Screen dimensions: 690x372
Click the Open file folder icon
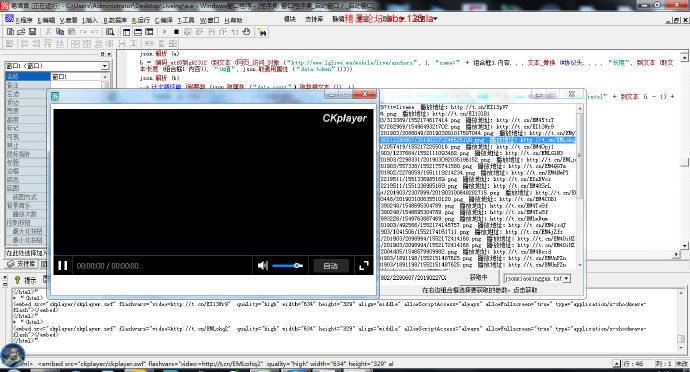coord(21,32)
